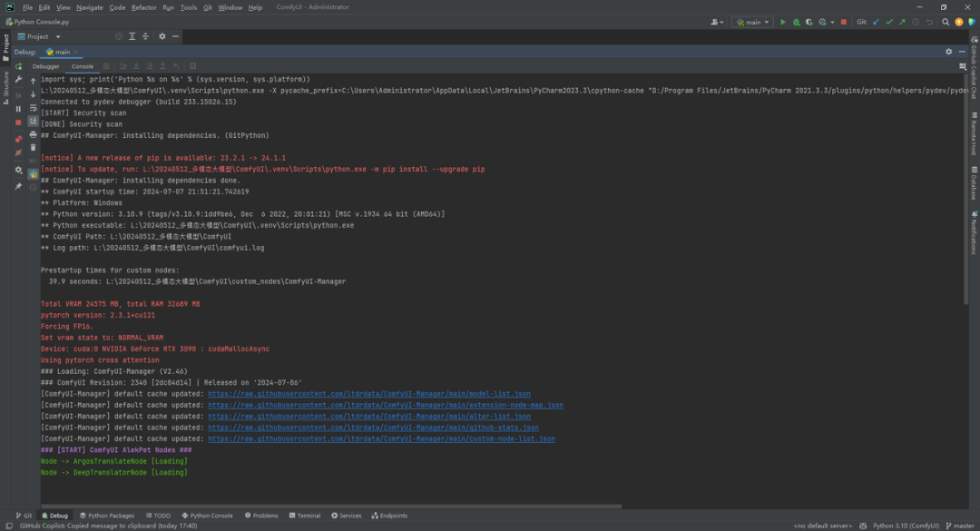This screenshot has width=980, height=531.
Task: Open the Python Packages tool window
Action: (107, 516)
